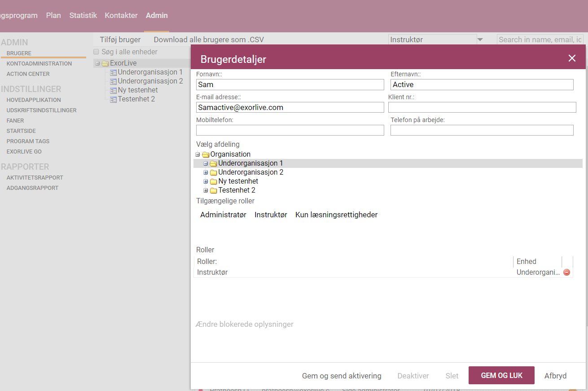The width and height of the screenshot is (588, 391).
Task: Open Action Center in sidebar
Action: click(28, 74)
